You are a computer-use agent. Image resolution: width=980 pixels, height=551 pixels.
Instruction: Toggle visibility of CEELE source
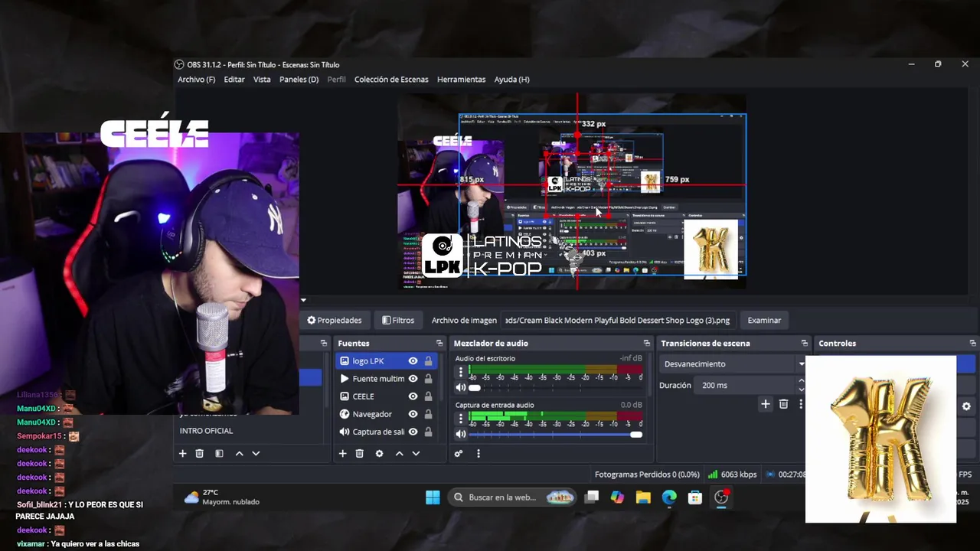tap(413, 396)
